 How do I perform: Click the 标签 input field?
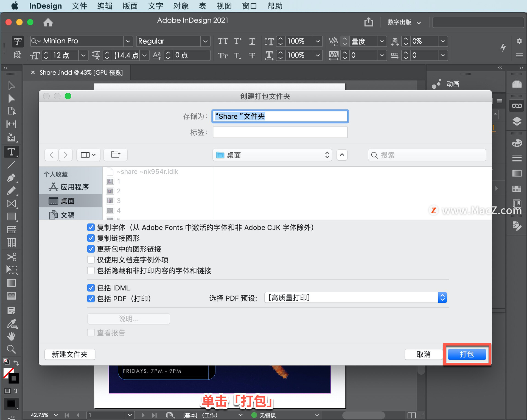pyautogui.click(x=280, y=132)
